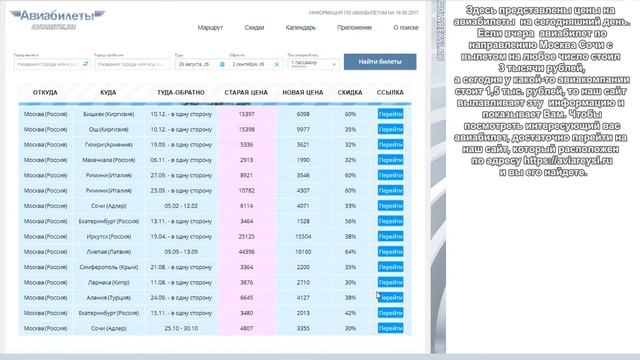Click new price 15504 cell
The width and height of the screenshot is (640, 360).
coord(303,236)
